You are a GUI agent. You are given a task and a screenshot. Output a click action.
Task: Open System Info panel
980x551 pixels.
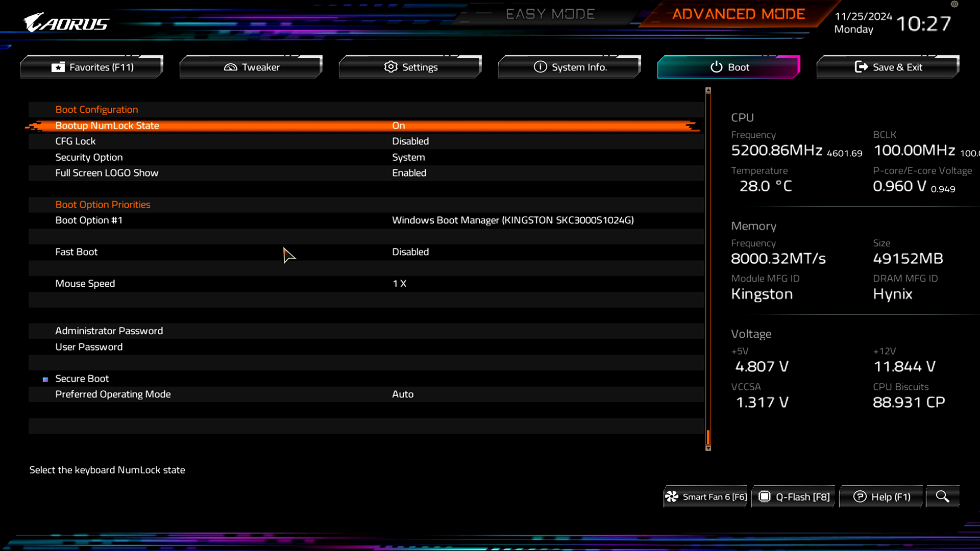(570, 67)
